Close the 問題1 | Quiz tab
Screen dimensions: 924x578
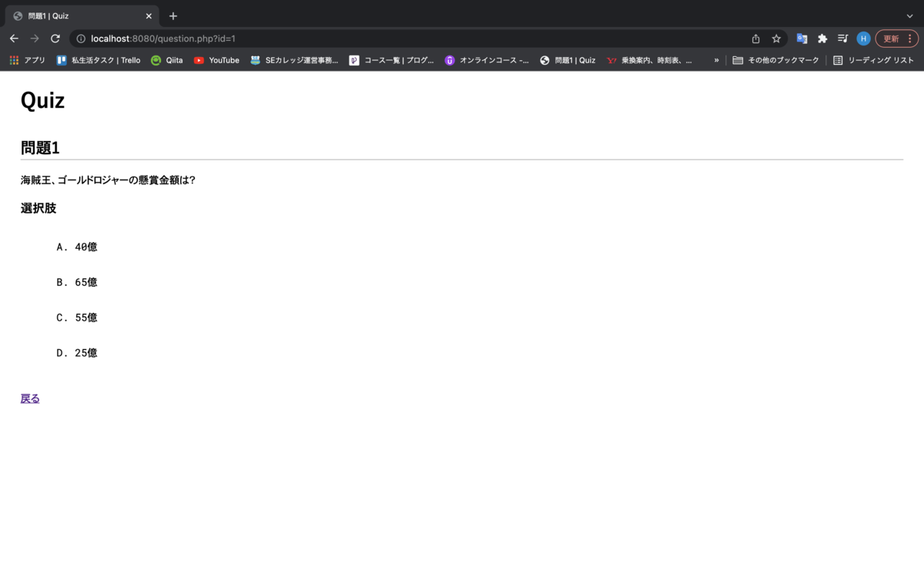[x=149, y=16]
